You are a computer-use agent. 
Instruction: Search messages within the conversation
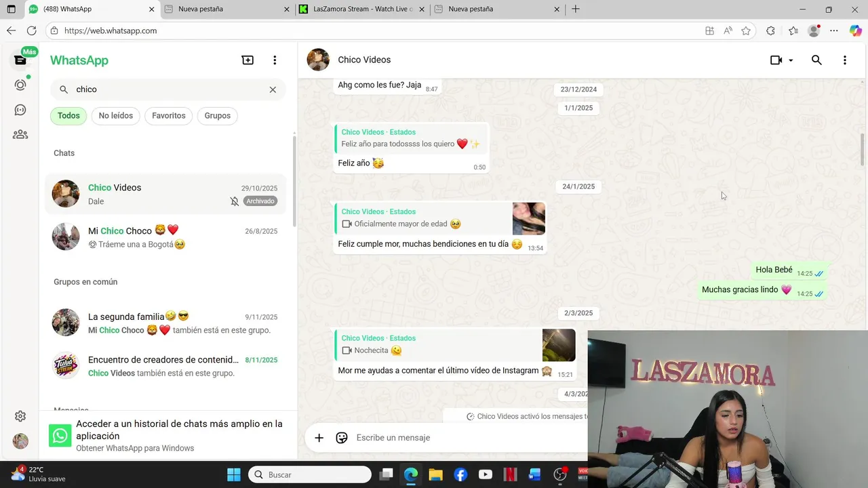point(816,60)
